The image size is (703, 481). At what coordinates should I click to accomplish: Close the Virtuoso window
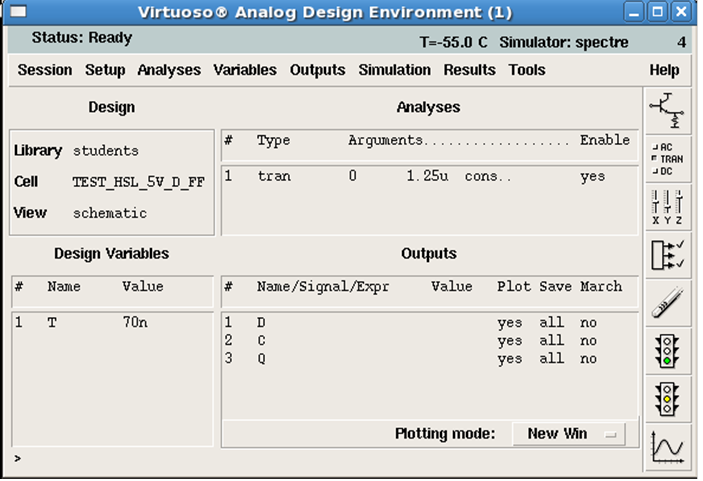681,12
